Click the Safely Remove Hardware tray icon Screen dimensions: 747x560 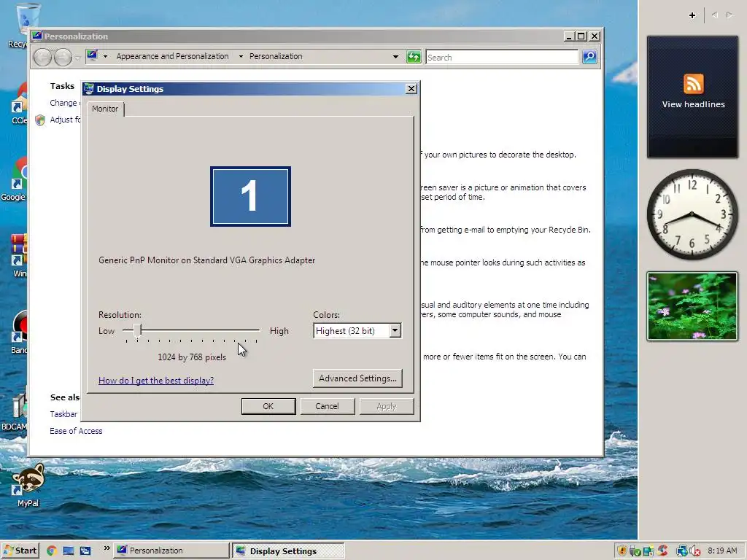(x=635, y=551)
